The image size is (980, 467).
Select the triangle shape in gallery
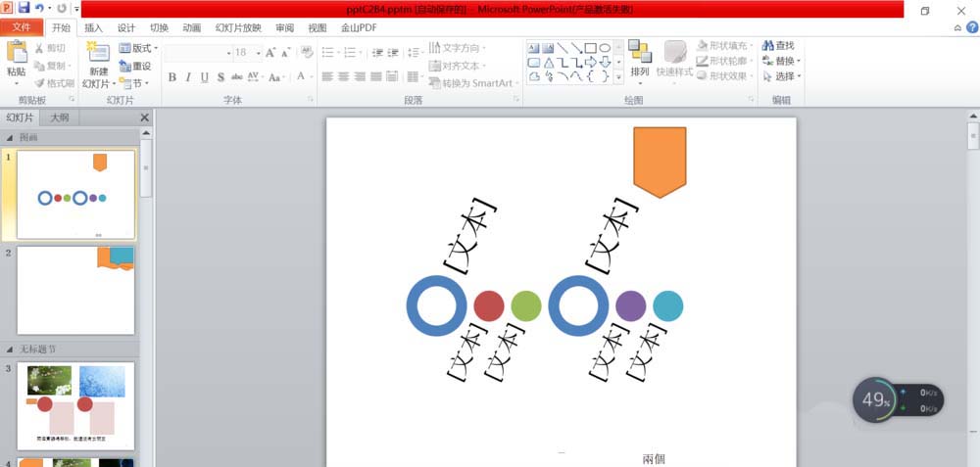tap(548, 63)
